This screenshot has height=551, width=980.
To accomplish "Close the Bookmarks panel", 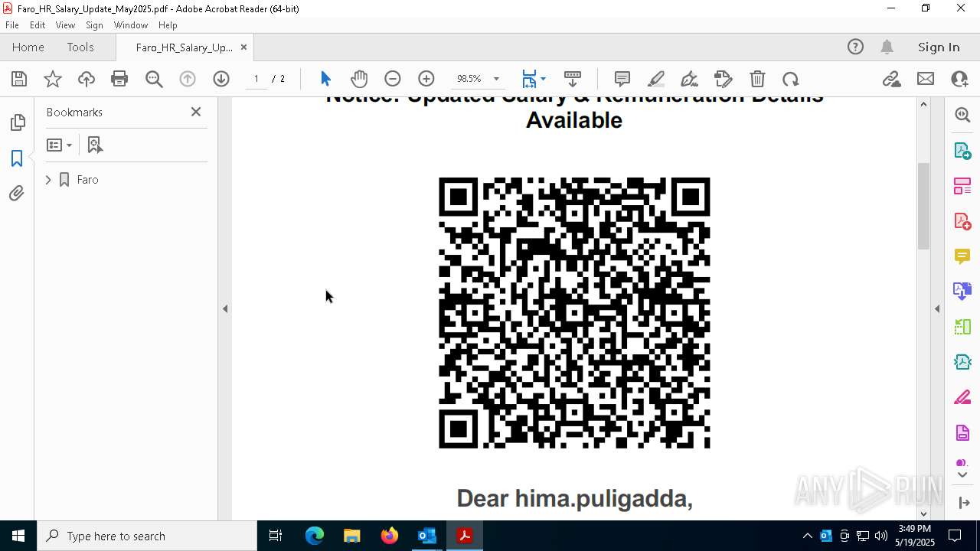I will (x=196, y=112).
